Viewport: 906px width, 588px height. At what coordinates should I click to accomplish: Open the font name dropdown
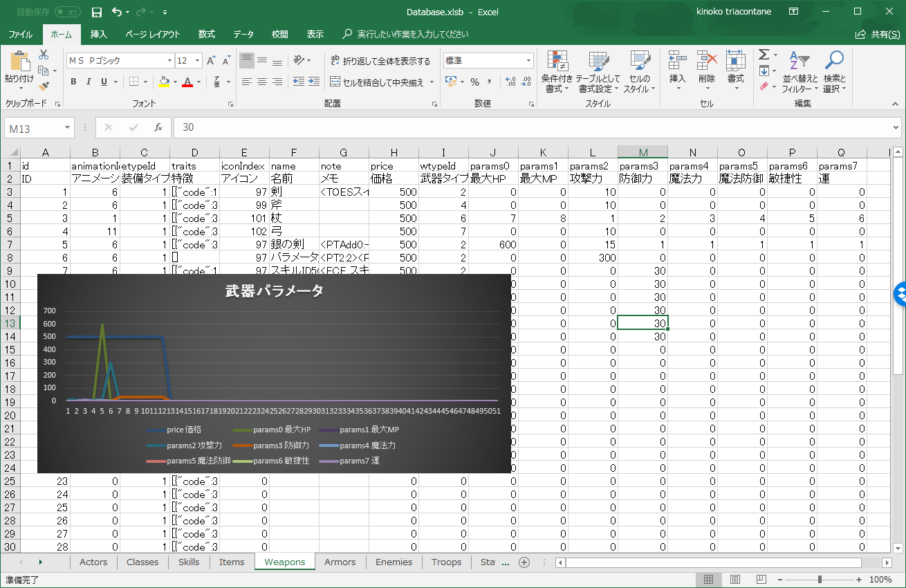click(x=169, y=61)
